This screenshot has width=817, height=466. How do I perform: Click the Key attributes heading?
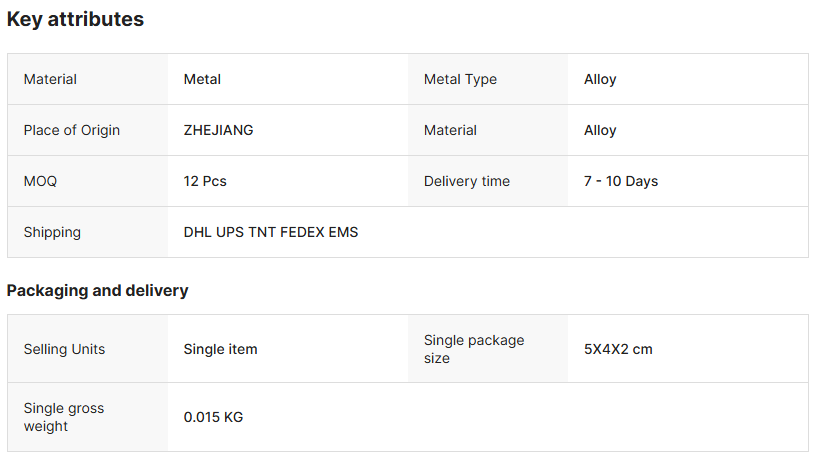[x=75, y=19]
